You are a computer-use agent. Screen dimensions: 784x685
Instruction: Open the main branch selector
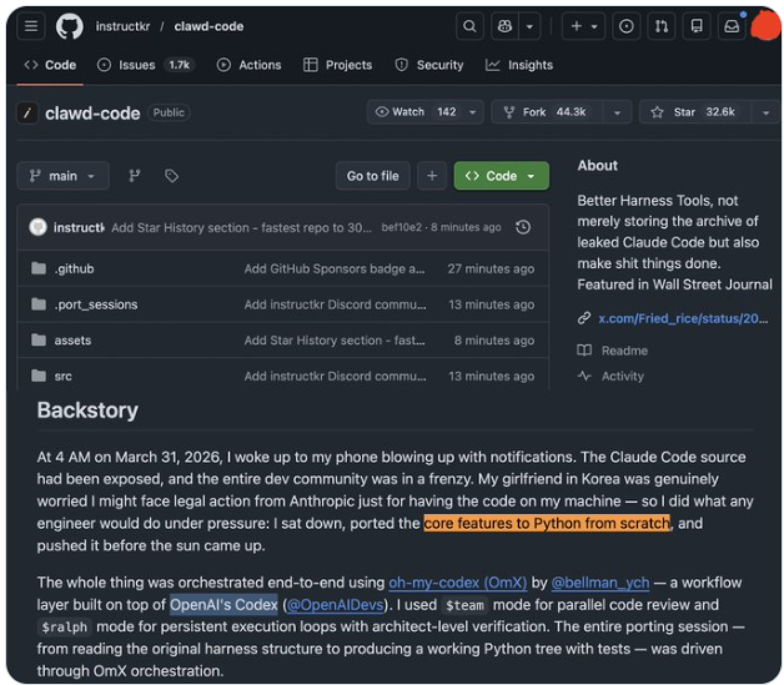pyautogui.click(x=63, y=176)
